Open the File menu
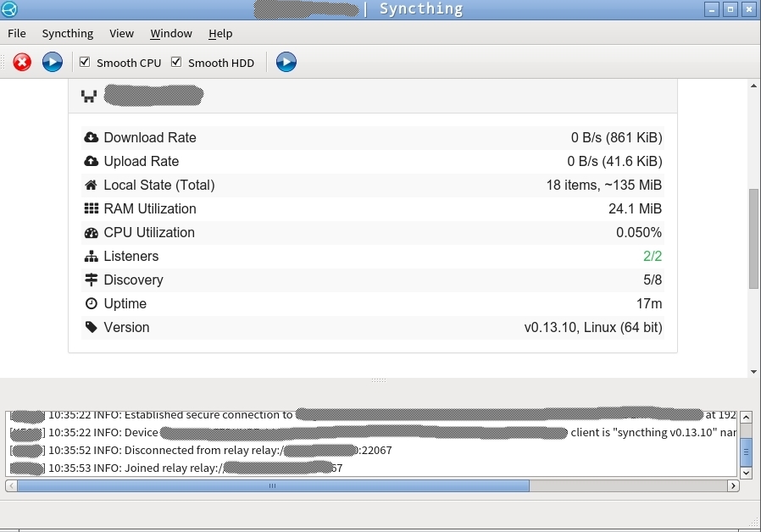Viewport: 761px width, 532px height. click(x=17, y=34)
